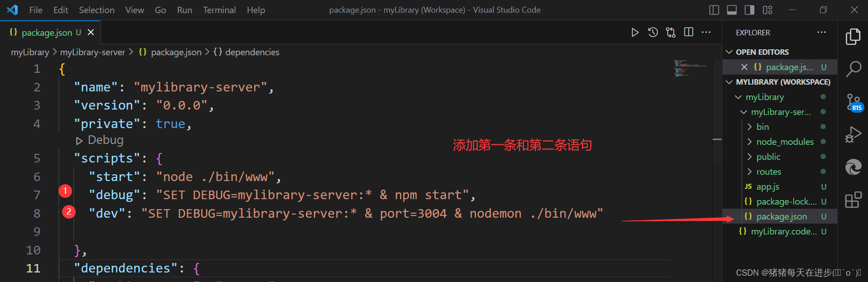Split the editor to the right
The height and width of the screenshot is (282, 868).
click(x=689, y=32)
